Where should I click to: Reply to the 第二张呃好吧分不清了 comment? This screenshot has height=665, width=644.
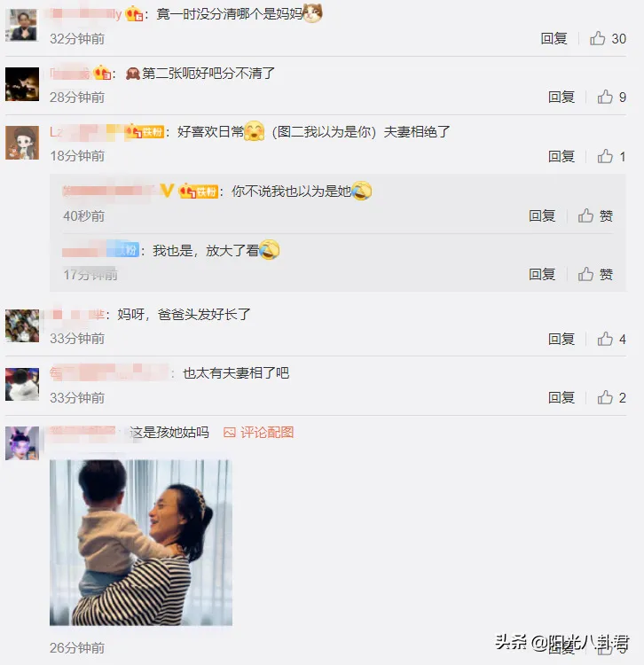(x=562, y=98)
